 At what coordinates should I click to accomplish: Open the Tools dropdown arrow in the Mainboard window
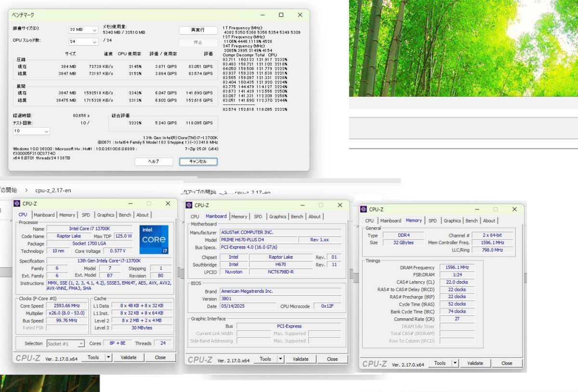[x=280, y=359]
